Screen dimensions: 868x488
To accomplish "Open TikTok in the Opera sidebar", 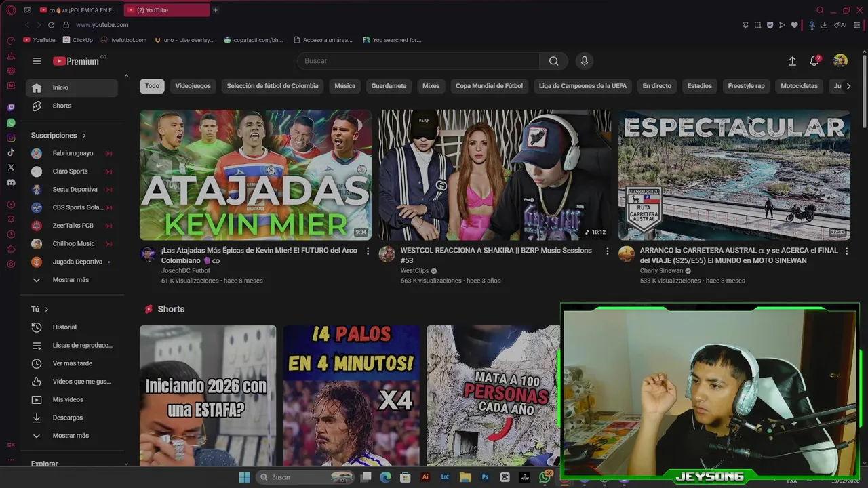I will click(x=11, y=152).
